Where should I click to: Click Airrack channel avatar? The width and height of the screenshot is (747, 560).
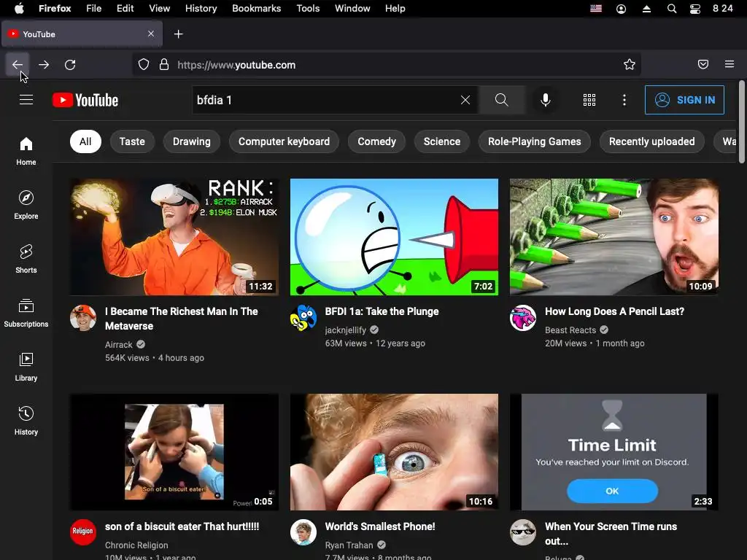point(83,318)
